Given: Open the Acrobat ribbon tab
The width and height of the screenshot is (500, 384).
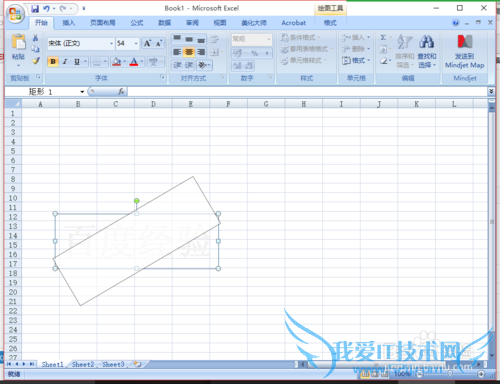Looking at the screenshot, I should tap(293, 23).
